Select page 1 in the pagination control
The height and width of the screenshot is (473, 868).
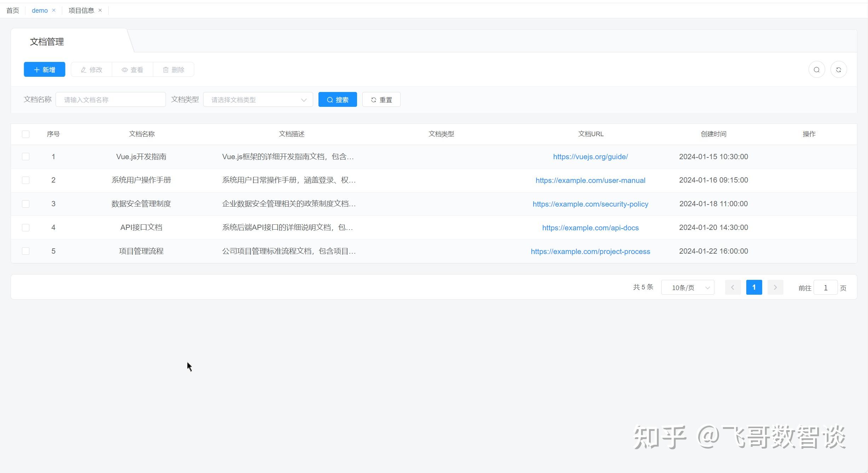[754, 287]
